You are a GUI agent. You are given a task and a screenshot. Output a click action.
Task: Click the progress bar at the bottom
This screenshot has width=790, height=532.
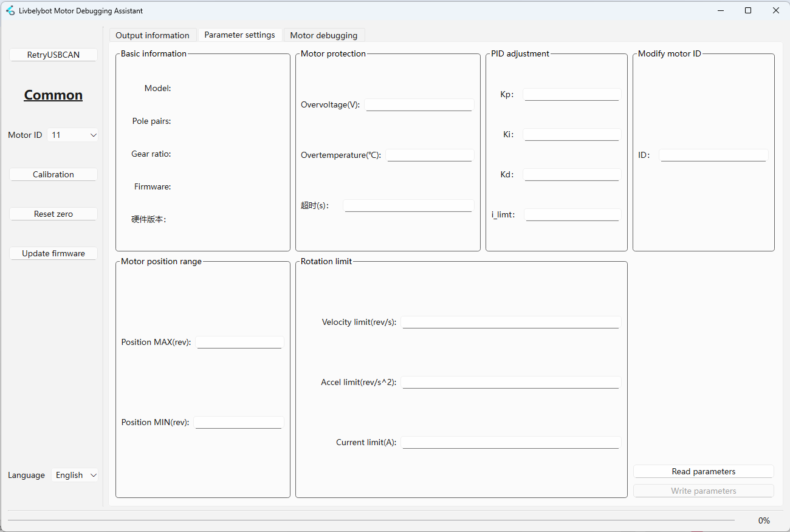point(371,520)
